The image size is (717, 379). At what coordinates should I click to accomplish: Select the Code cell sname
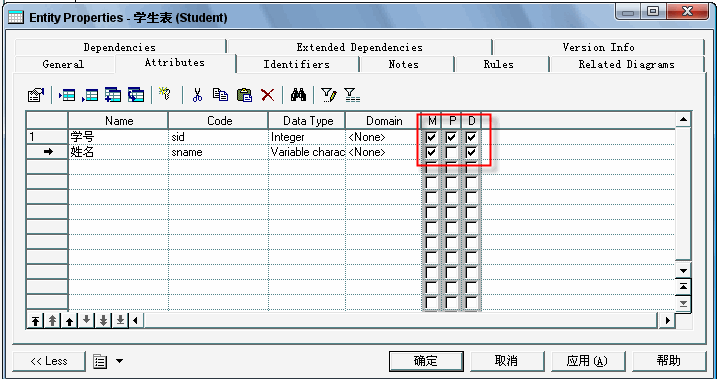pyautogui.click(x=218, y=152)
